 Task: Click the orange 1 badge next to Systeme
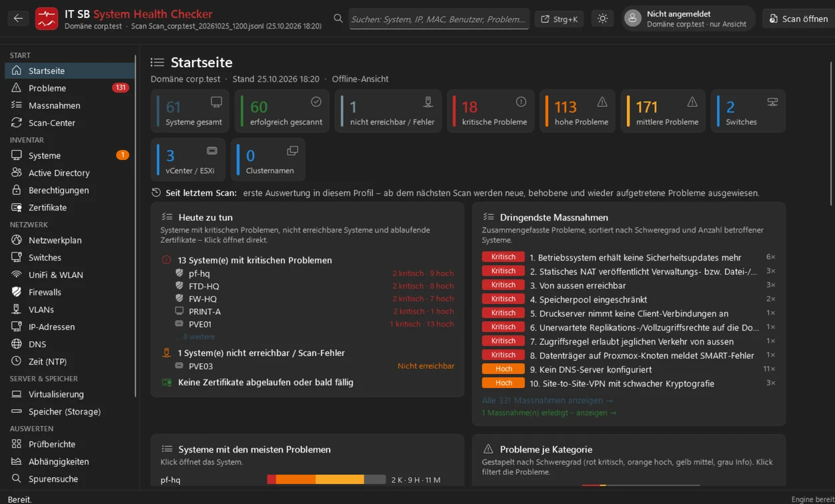(x=123, y=155)
